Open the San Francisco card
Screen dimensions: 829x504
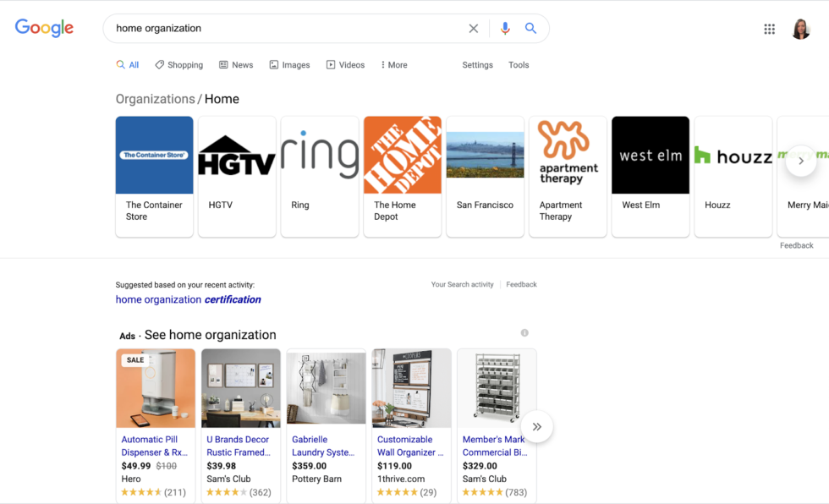pos(486,177)
